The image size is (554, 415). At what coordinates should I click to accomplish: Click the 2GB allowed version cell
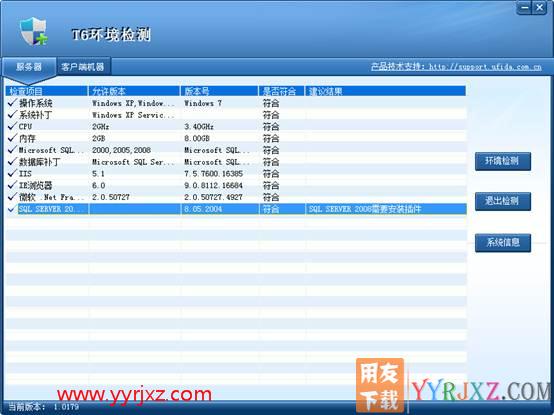99,138
